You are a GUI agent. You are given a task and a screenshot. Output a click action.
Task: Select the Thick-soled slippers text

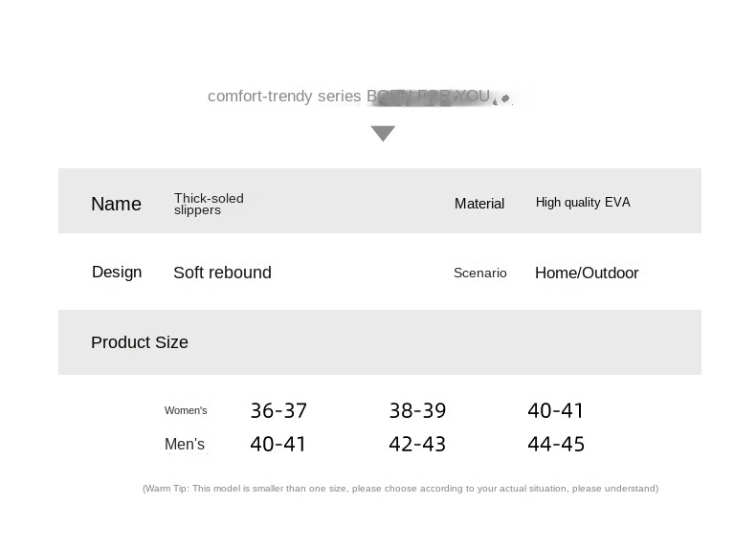point(209,204)
